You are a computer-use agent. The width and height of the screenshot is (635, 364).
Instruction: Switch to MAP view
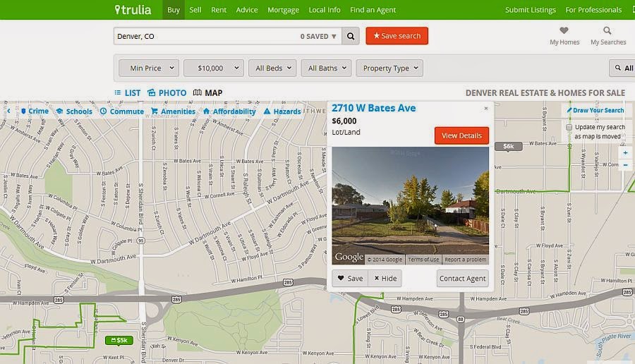207,92
